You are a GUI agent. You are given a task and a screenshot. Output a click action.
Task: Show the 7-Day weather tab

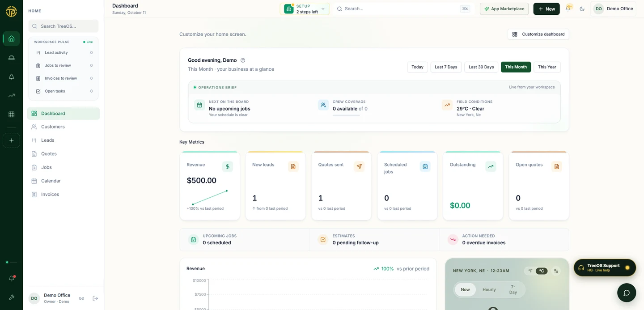[513, 289]
